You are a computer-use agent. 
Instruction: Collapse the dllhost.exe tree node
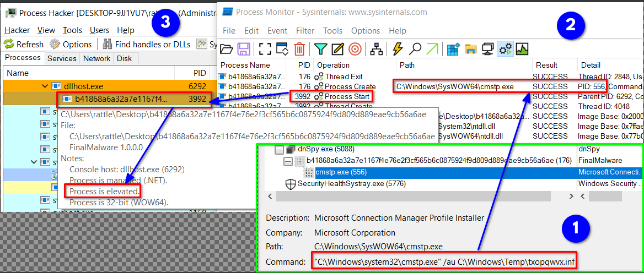pos(45,86)
